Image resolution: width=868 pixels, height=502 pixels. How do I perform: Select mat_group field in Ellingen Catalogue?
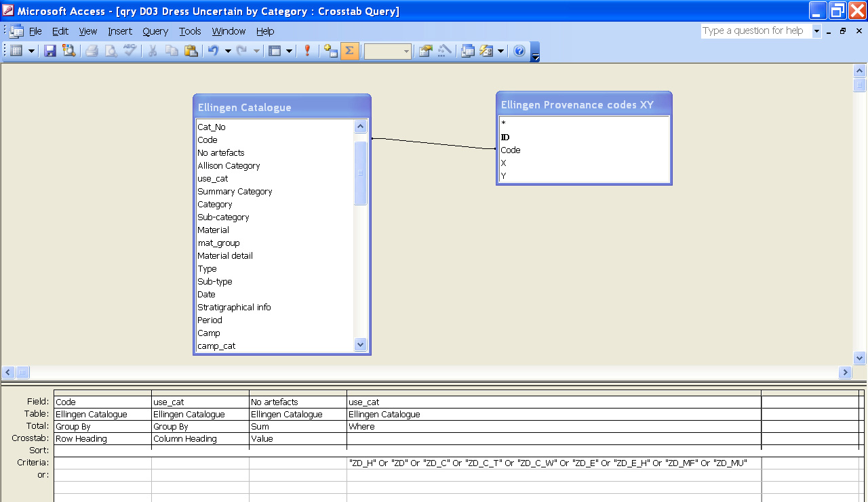tap(218, 243)
